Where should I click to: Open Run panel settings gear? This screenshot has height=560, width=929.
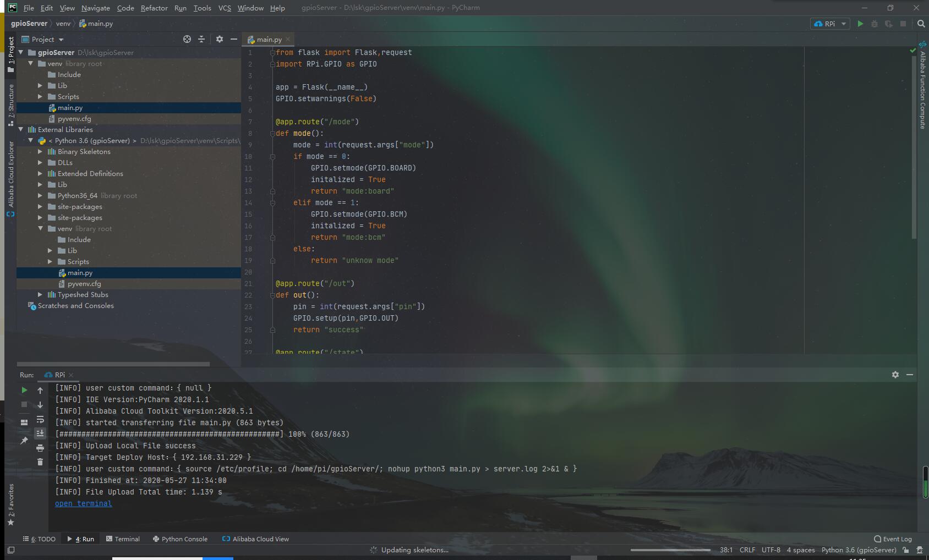click(895, 375)
